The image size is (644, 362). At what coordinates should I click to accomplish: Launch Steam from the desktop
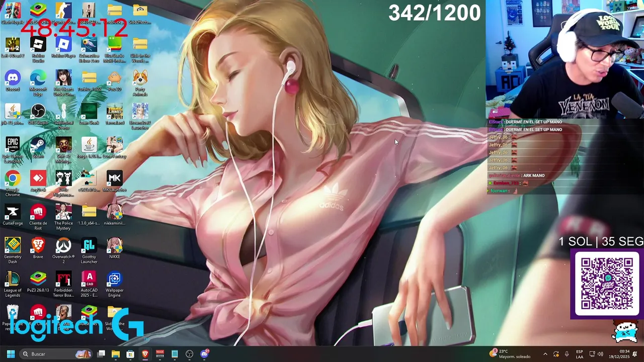[38, 147]
